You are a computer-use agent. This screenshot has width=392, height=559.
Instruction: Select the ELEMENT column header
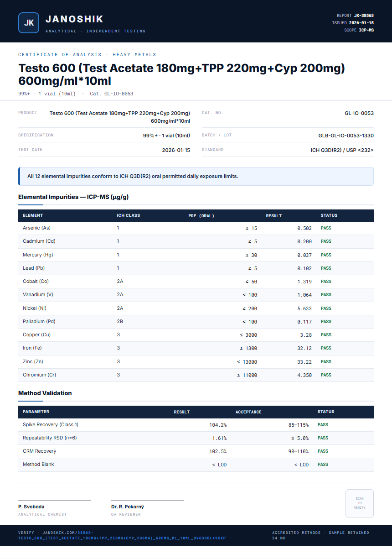click(33, 215)
